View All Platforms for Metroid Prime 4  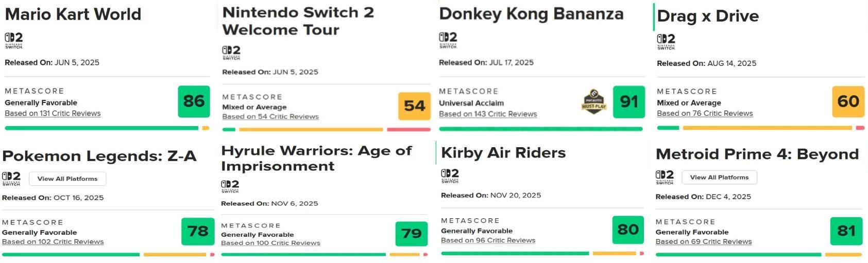(x=719, y=178)
